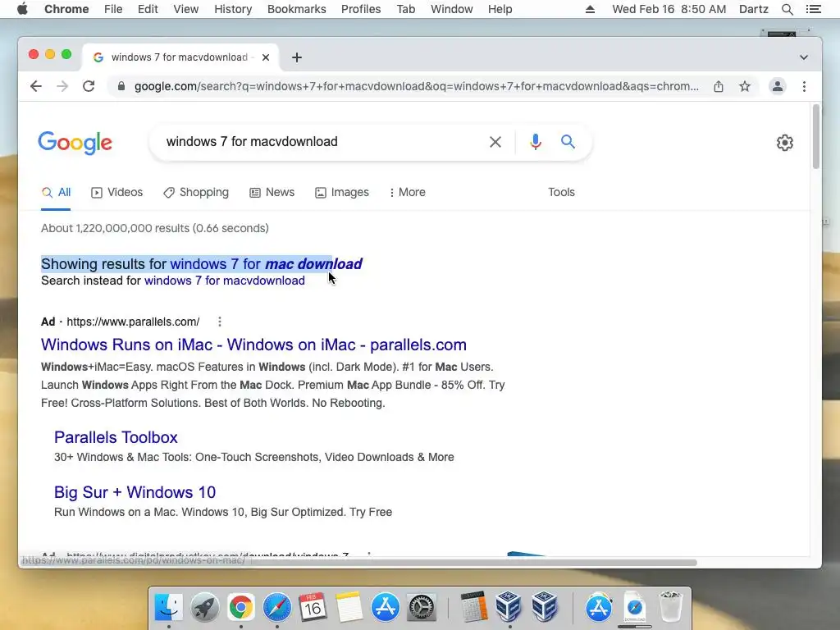
Task: Start voice search with microphone
Action: point(535,142)
